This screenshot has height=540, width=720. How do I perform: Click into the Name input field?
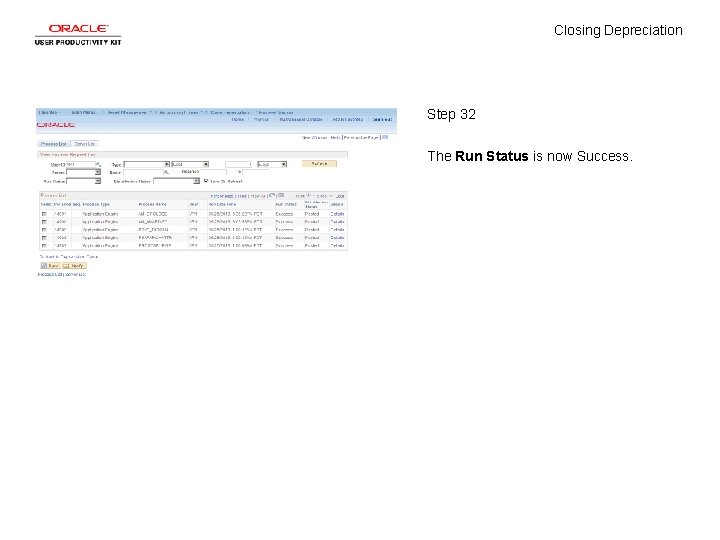click(x=143, y=172)
